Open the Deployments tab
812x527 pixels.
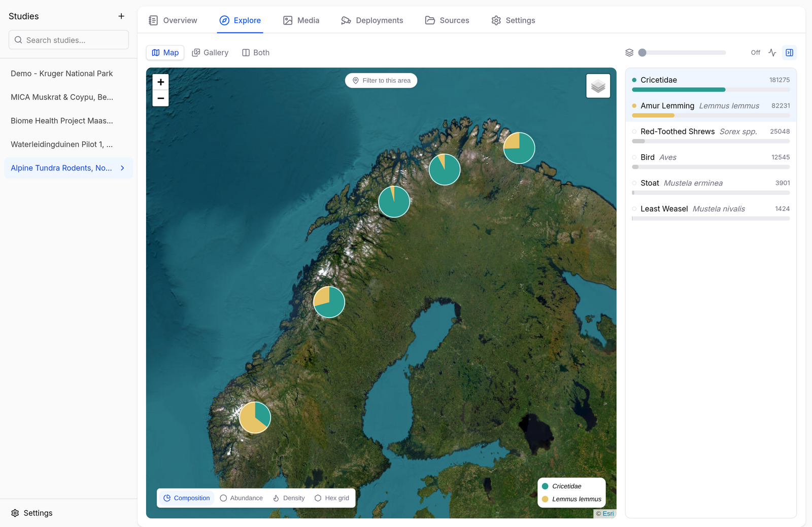(372, 20)
